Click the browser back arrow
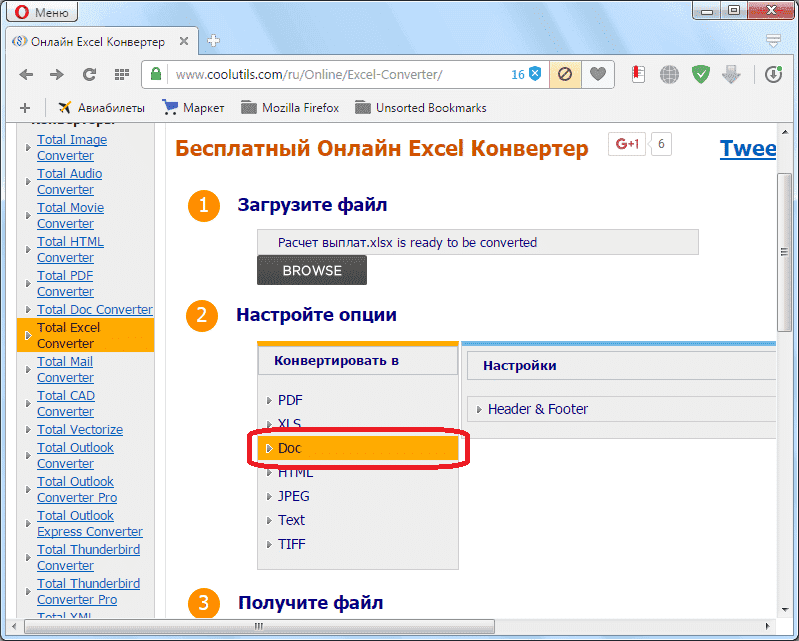This screenshot has height=641, width=799. point(26,74)
